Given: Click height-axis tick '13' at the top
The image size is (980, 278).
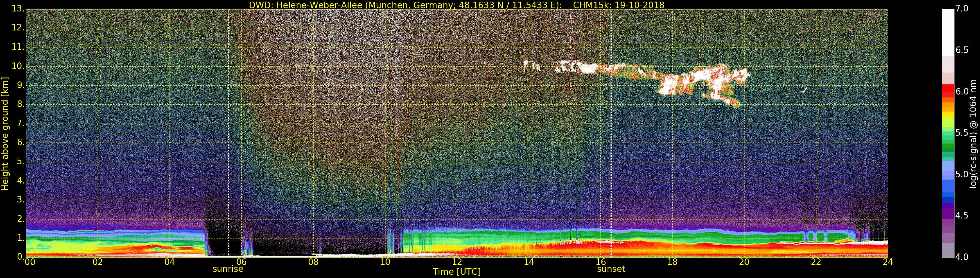Looking at the screenshot, I should 18,9.
